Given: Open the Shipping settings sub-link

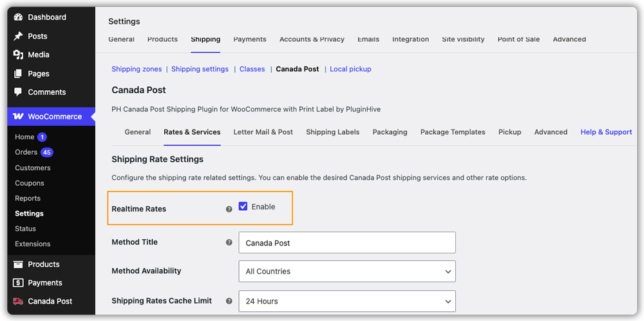Looking at the screenshot, I should pos(200,69).
